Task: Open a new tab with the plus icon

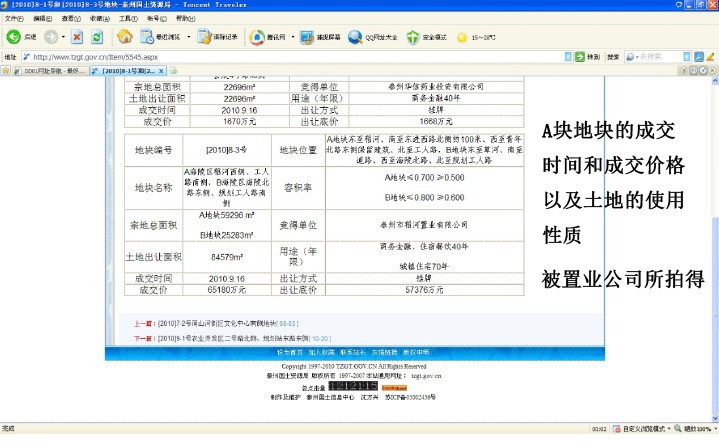Action: (x=174, y=71)
